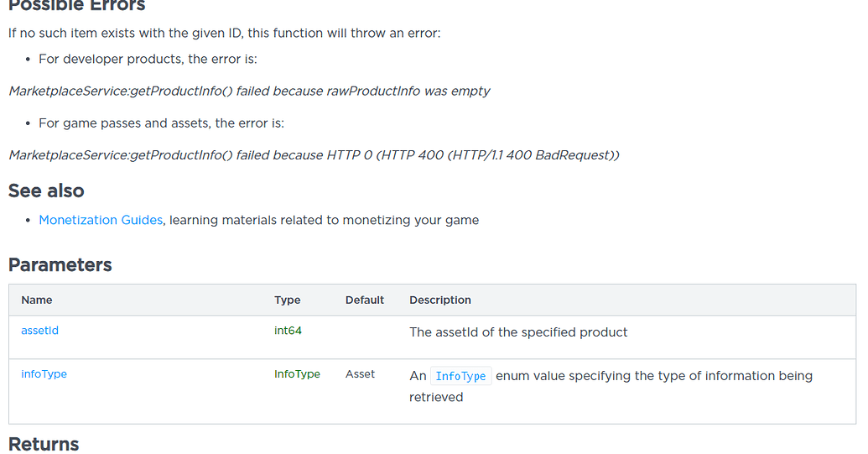Viewport: 868px width, 454px height.
Task: Click the Default column header
Action: pos(364,300)
